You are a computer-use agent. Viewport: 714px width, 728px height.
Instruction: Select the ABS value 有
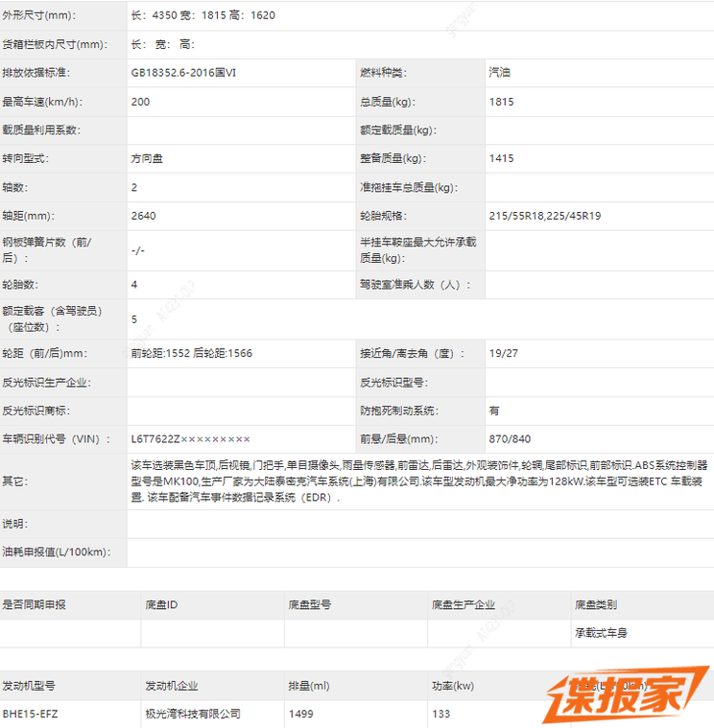pyautogui.click(x=494, y=411)
